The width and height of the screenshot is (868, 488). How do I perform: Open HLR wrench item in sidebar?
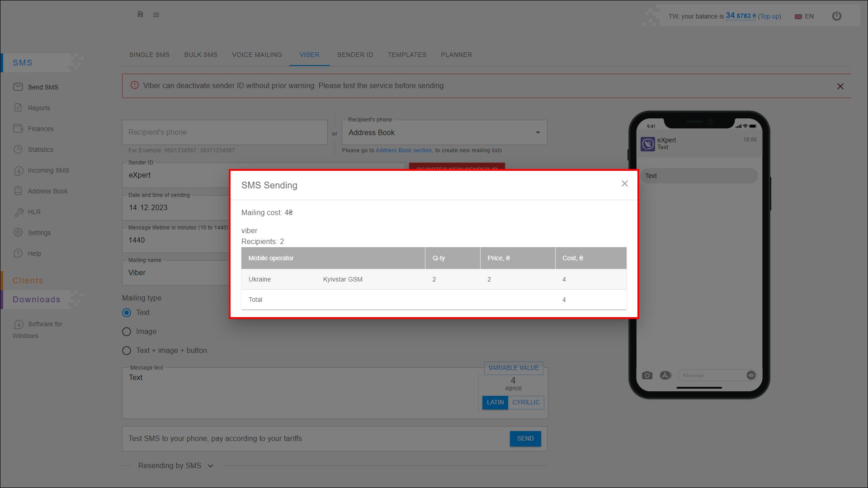[34, 212]
